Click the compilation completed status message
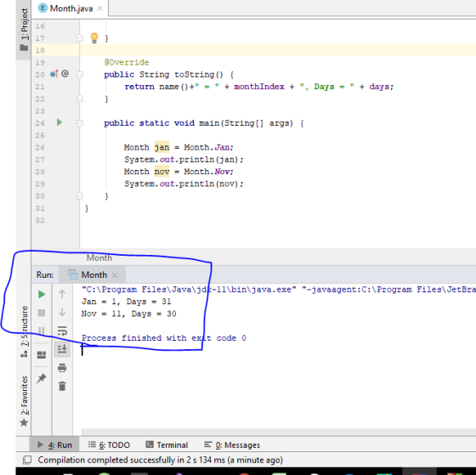The image size is (476, 475). pyautogui.click(x=161, y=460)
